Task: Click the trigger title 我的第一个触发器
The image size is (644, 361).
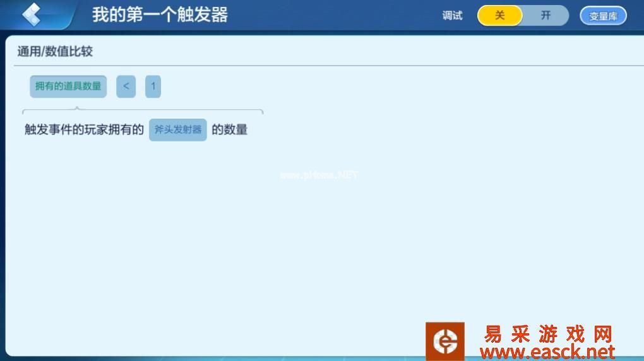Action: click(160, 15)
